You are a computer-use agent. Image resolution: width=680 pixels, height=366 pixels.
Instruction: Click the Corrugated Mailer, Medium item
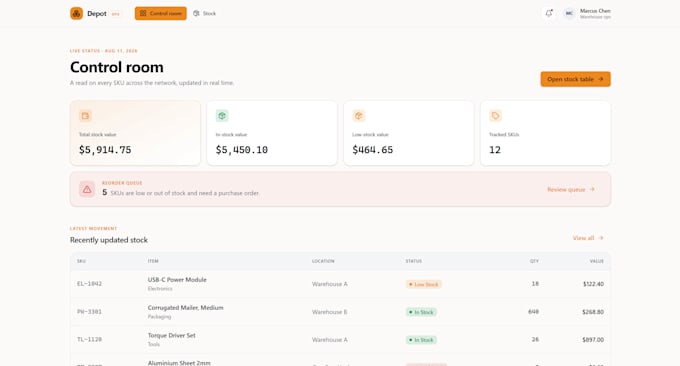click(x=186, y=307)
